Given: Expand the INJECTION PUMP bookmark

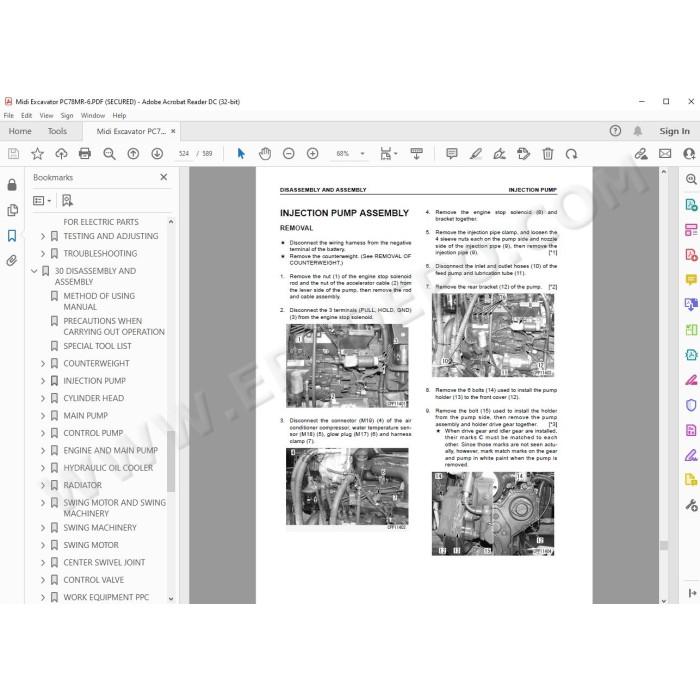Looking at the screenshot, I should (x=43, y=381).
